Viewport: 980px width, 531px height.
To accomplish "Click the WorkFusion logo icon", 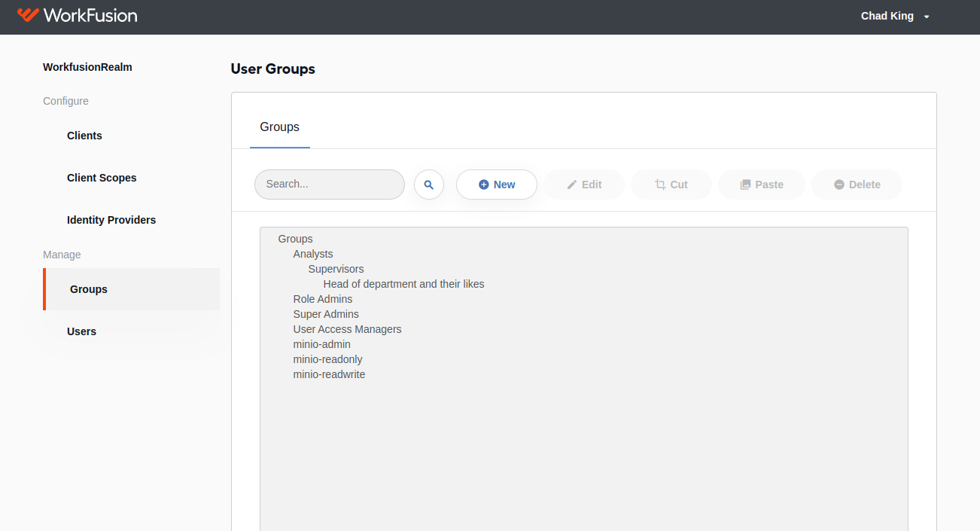I will (28, 15).
